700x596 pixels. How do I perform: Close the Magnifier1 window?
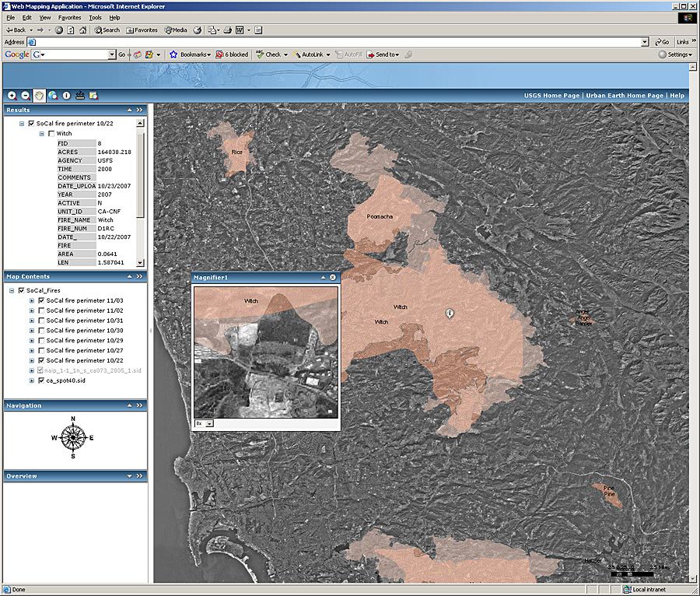[x=333, y=277]
